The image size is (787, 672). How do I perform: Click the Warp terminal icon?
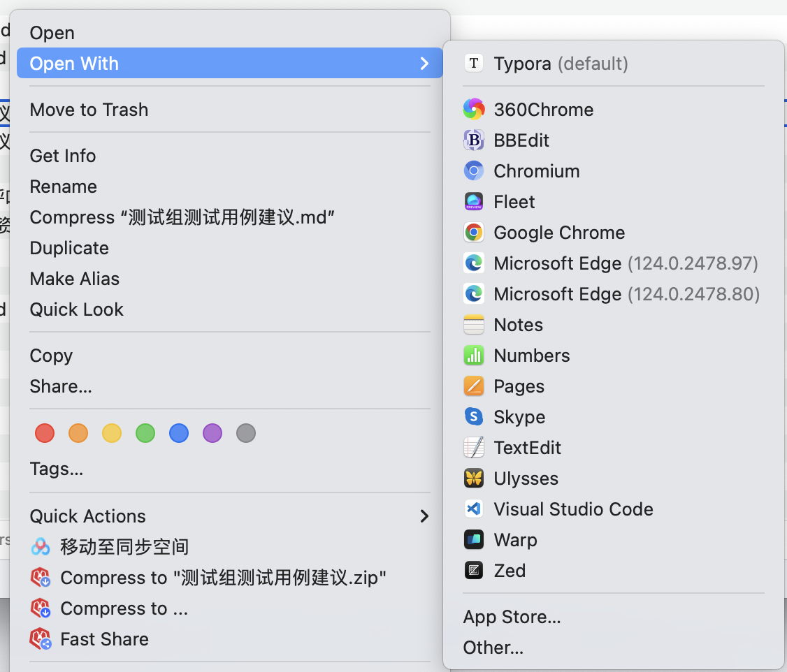(473, 539)
